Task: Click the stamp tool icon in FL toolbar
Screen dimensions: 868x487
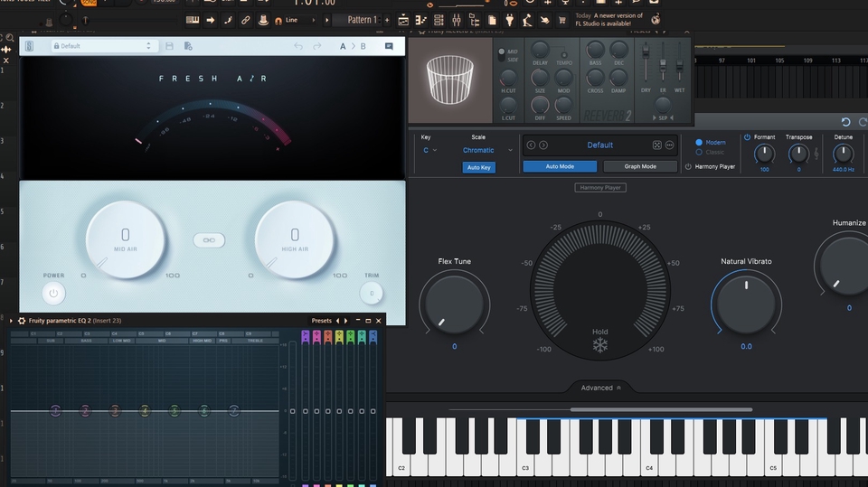Action: point(263,20)
